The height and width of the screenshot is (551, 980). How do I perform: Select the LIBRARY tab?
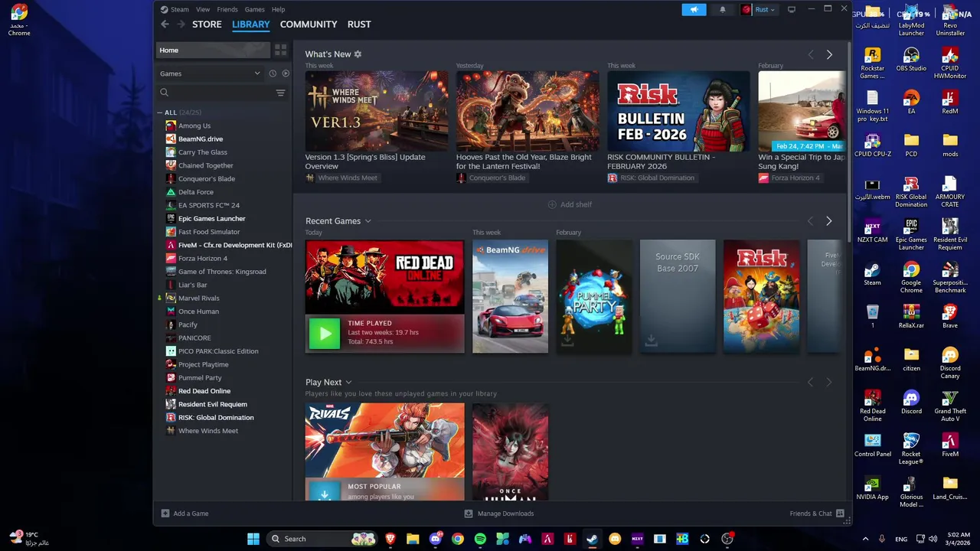pos(251,24)
